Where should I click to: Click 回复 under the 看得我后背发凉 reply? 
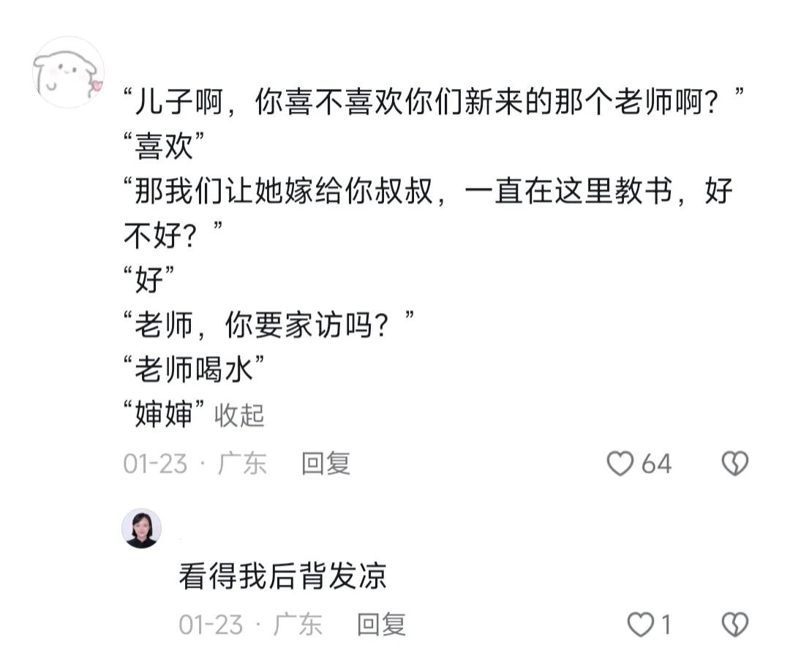point(381,624)
